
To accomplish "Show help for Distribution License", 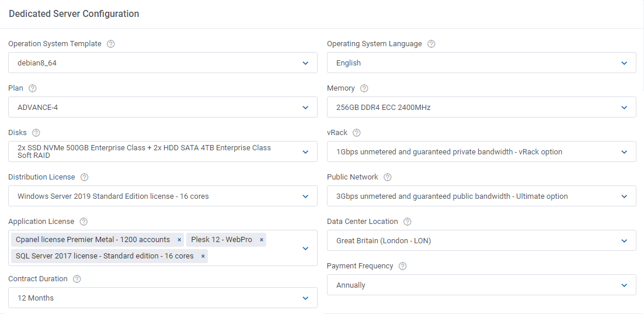I will (x=85, y=177).
